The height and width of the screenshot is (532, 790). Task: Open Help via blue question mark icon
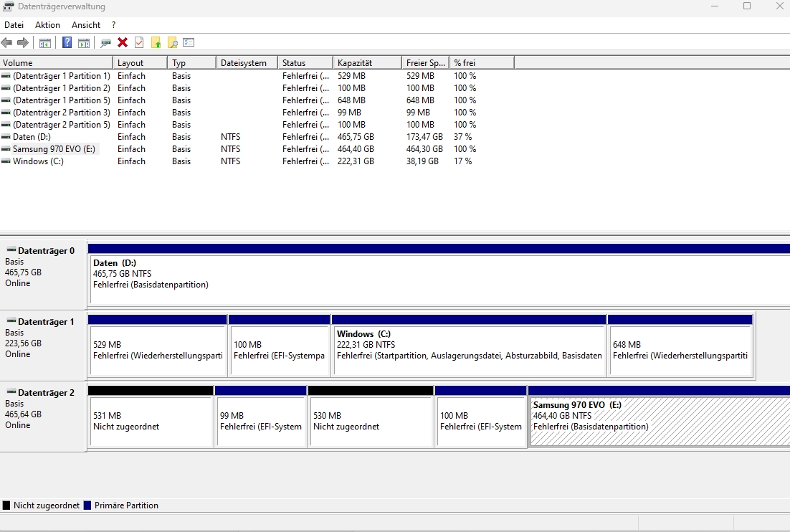tap(67, 43)
